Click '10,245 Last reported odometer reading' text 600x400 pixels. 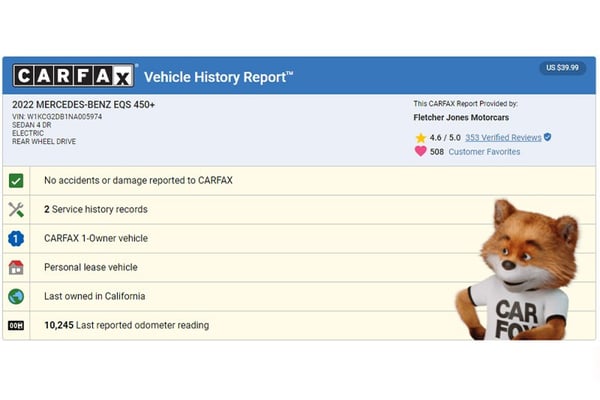[x=127, y=325]
